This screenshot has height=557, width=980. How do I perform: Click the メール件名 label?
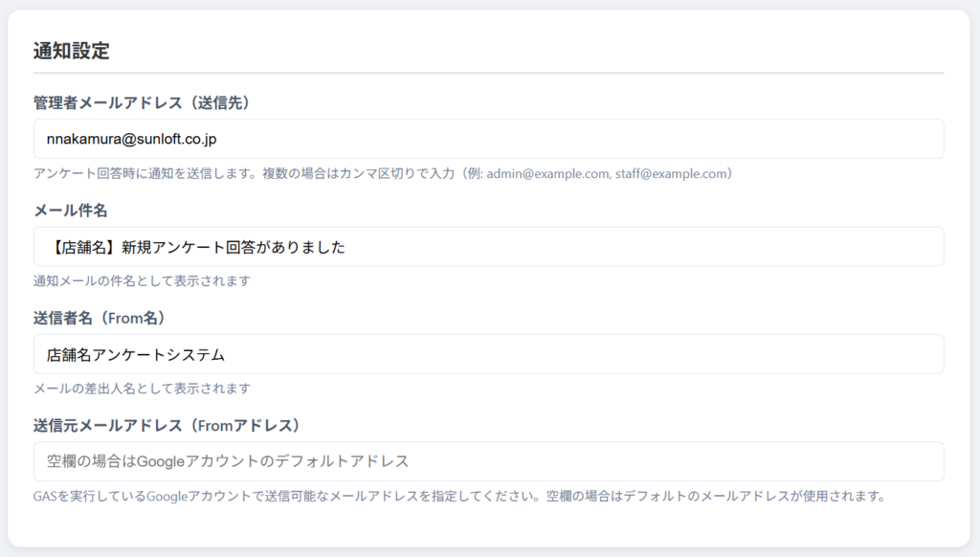pyautogui.click(x=77, y=211)
